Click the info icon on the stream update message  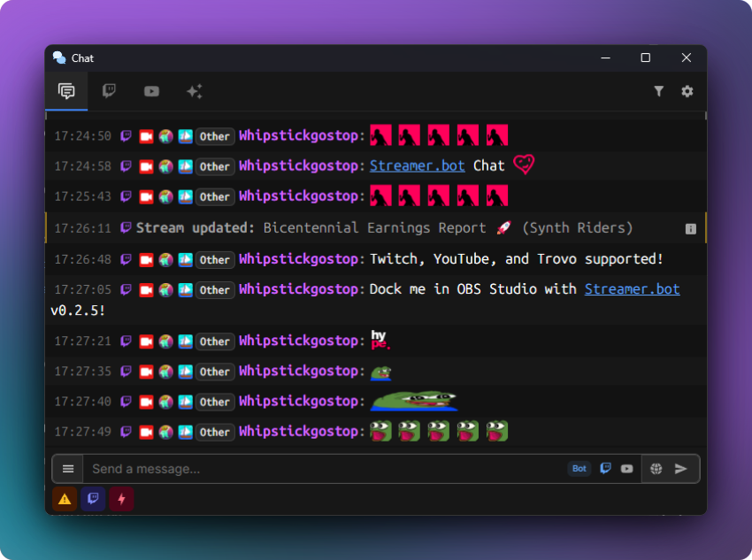pyautogui.click(x=690, y=227)
